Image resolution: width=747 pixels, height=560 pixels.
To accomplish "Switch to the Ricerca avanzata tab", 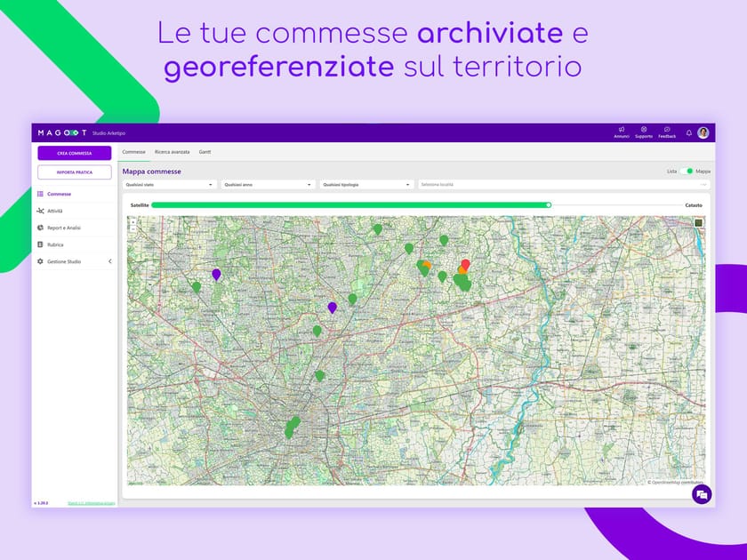I will tap(172, 151).
